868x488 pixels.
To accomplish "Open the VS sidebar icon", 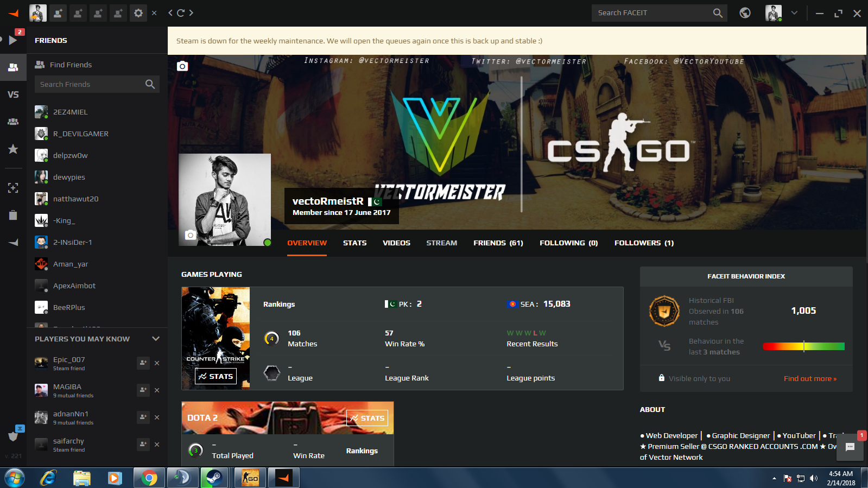I will click(x=13, y=94).
